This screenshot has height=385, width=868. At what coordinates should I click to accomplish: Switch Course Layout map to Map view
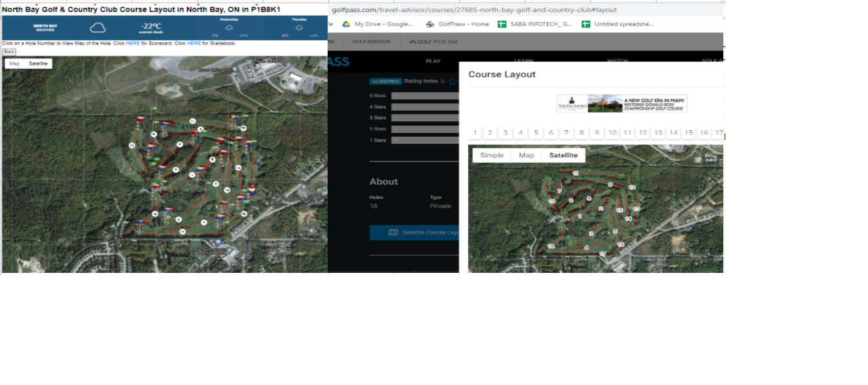(x=527, y=156)
